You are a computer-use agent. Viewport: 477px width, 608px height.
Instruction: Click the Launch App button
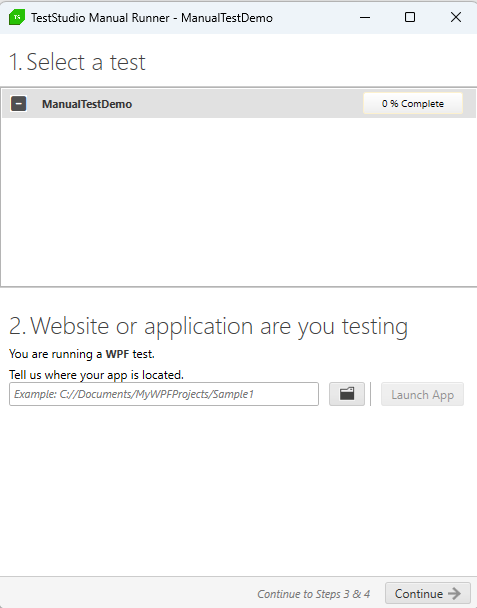422,394
